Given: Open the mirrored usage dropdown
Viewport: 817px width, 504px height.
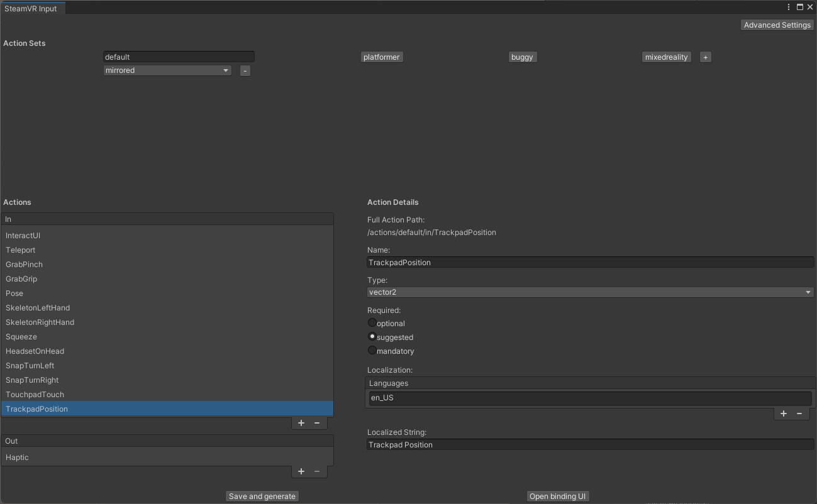Looking at the screenshot, I should coord(167,70).
